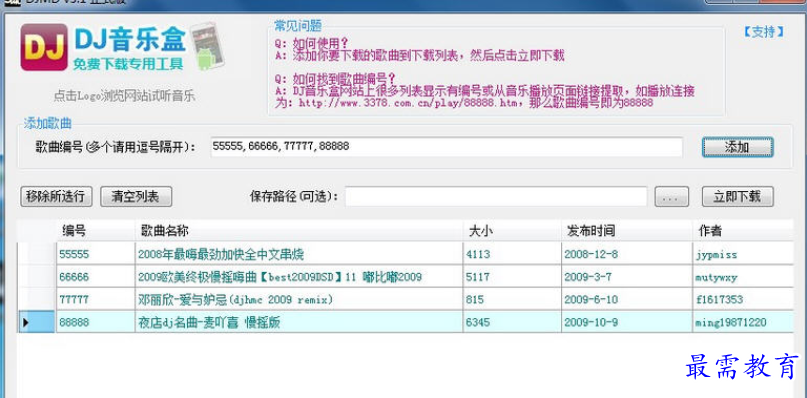Click size cell 4113
The image size is (807, 398).
[x=512, y=254]
